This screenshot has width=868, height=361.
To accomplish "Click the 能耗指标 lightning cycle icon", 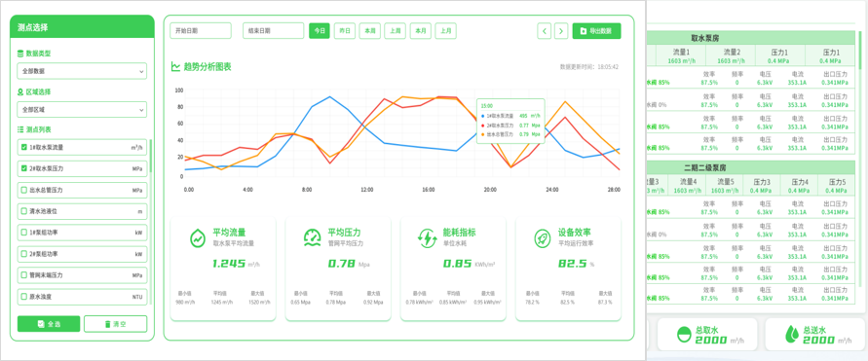I will (x=428, y=237).
